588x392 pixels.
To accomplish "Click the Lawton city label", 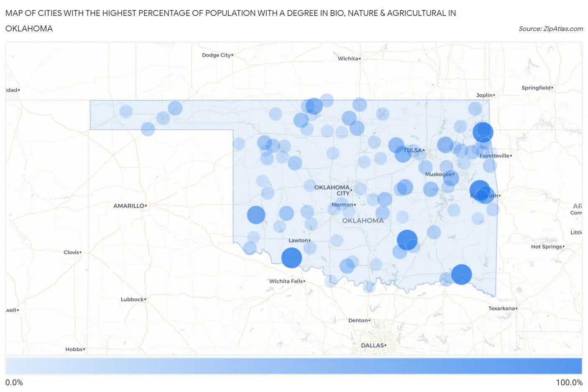I will coord(298,241).
